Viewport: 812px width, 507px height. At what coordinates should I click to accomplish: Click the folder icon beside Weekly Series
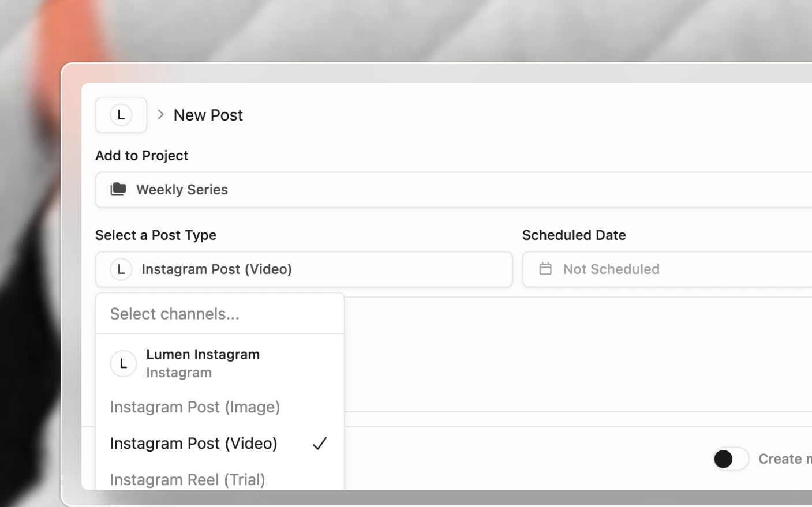(118, 189)
